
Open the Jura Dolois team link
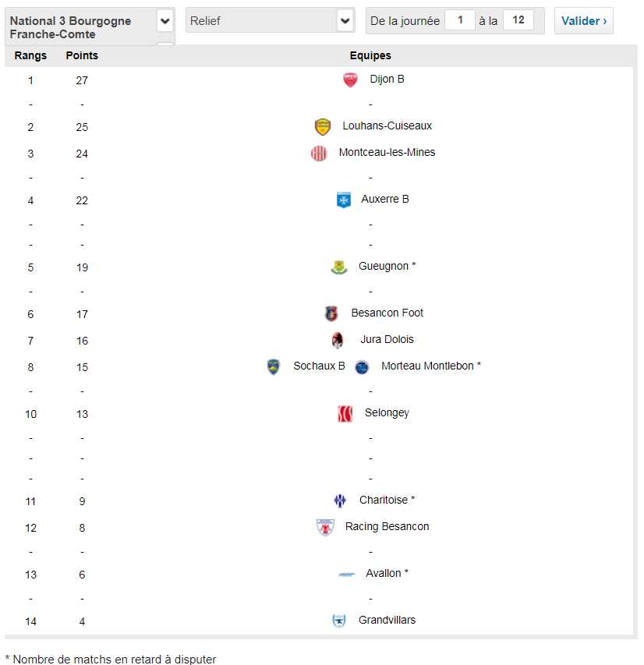point(387,340)
